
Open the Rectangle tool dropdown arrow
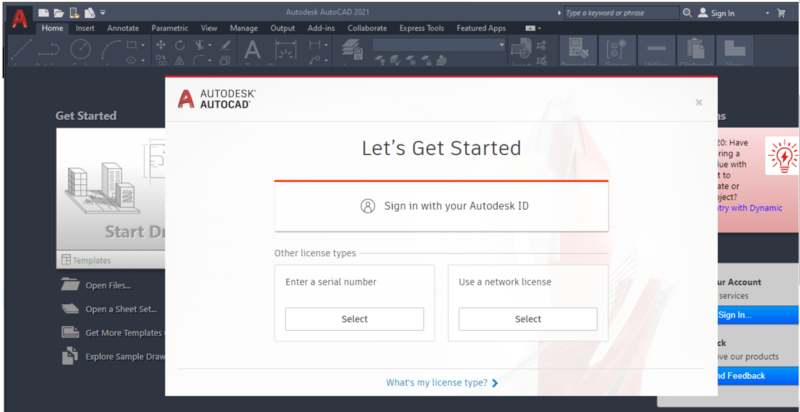tap(143, 45)
